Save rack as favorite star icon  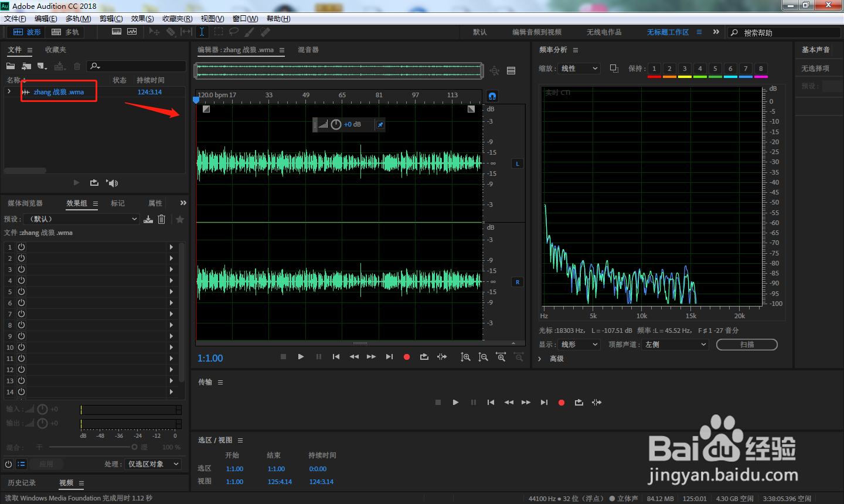(180, 219)
